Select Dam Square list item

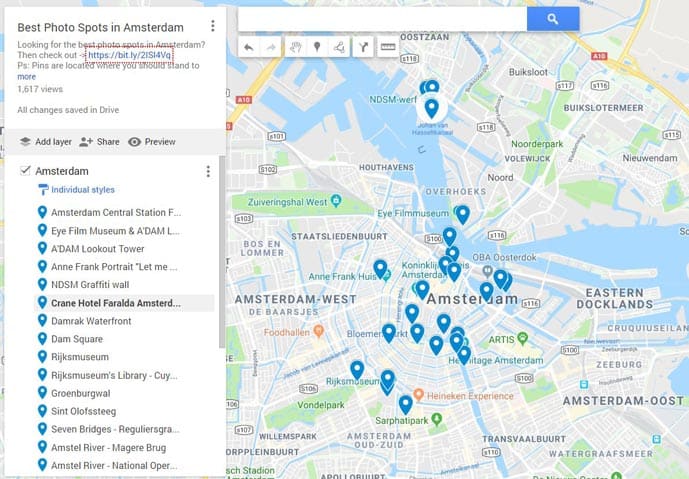124,339
